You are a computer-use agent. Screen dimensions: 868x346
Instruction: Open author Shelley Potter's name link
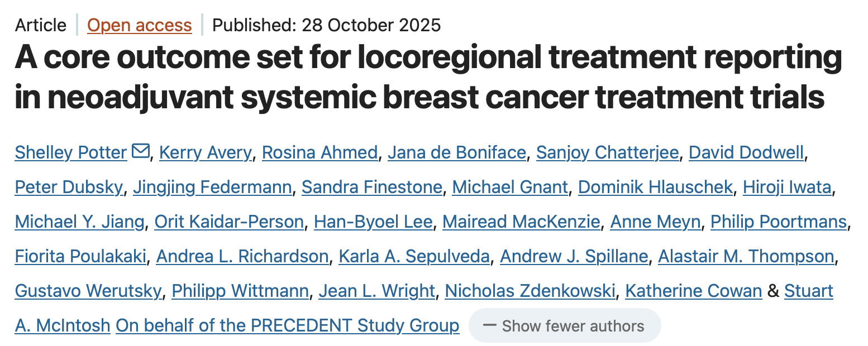[x=71, y=152]
